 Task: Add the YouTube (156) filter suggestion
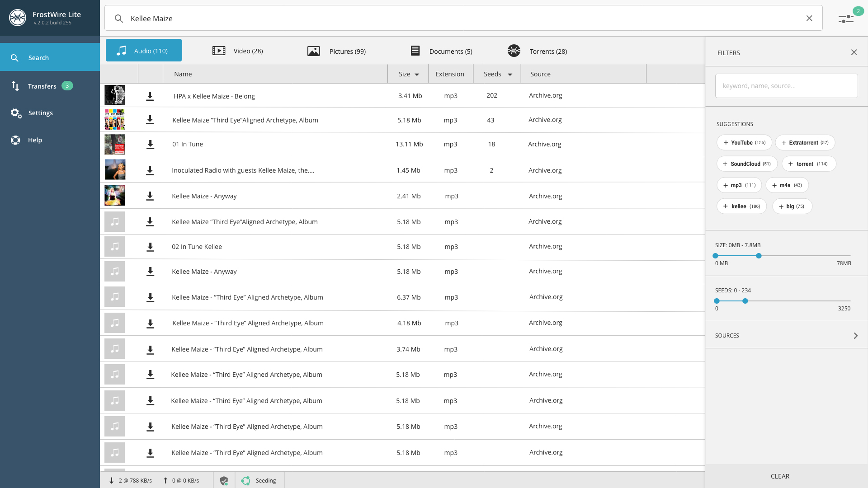744,142
